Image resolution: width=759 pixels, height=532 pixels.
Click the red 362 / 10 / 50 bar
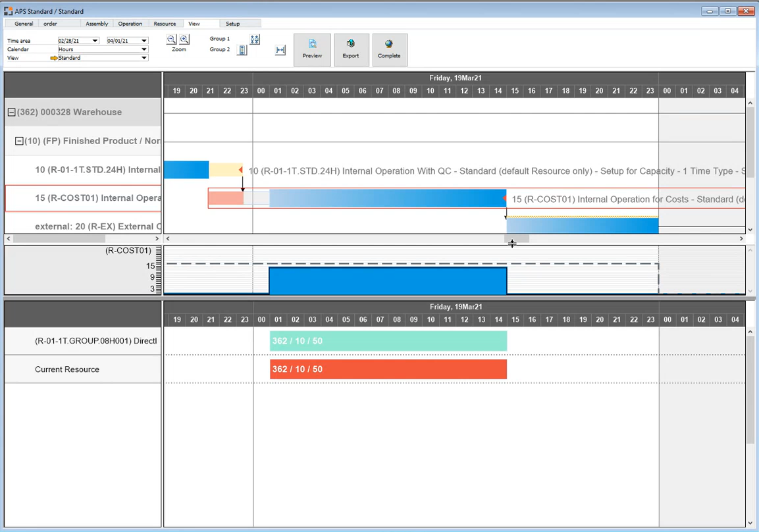tap(388, 369)
